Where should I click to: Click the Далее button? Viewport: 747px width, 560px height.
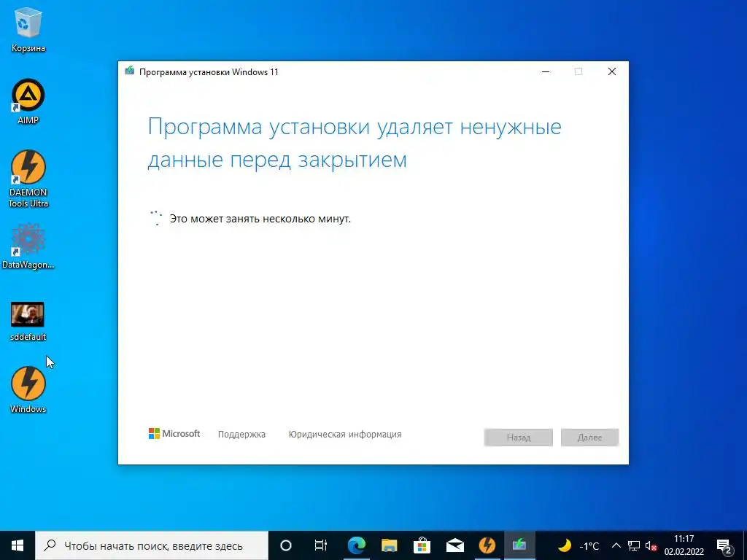589,437
